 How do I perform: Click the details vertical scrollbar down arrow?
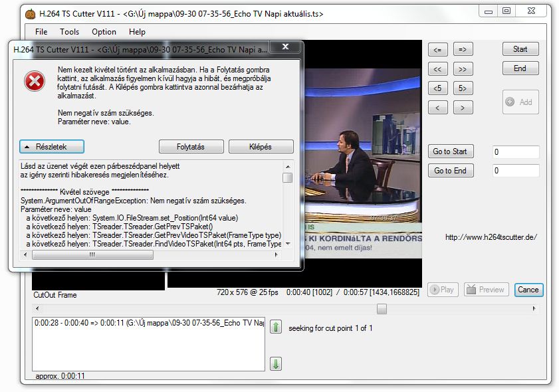[288, 244]
